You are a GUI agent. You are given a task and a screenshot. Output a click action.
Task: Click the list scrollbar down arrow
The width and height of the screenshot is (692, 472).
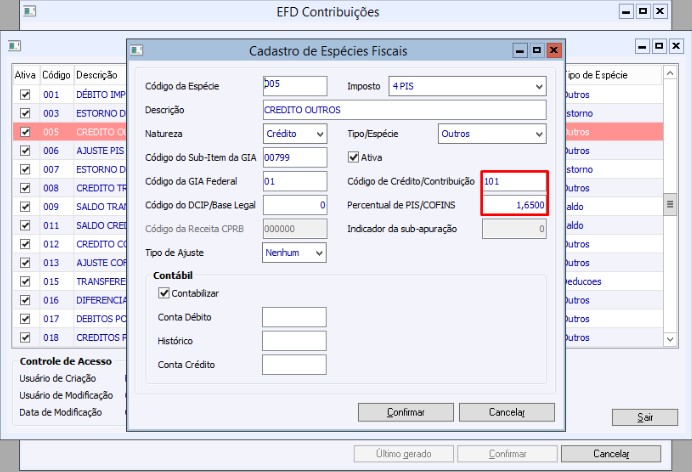point(670,339)
